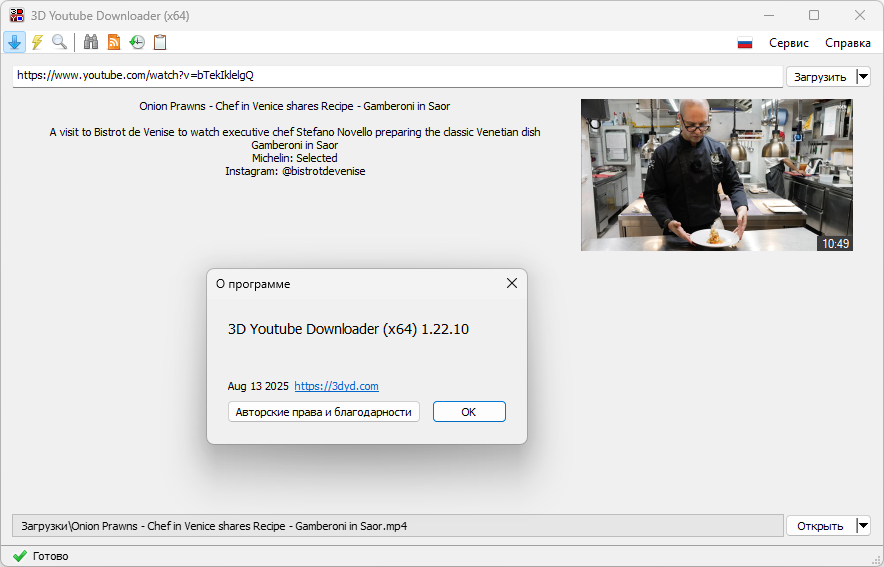The width and height of the screenshot is (884, 567).
Task: Click OK in the О программе dialog
Action: (469, 412)
